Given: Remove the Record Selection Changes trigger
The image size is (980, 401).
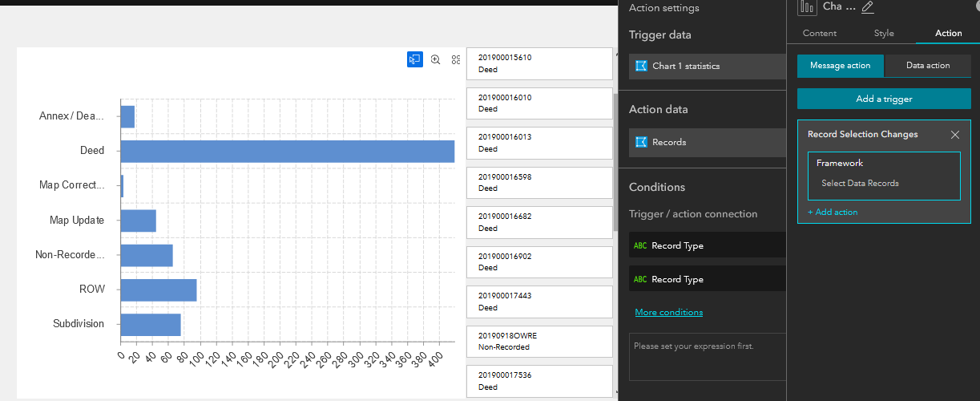Looking at the screenshot, I should pos(955,135).
